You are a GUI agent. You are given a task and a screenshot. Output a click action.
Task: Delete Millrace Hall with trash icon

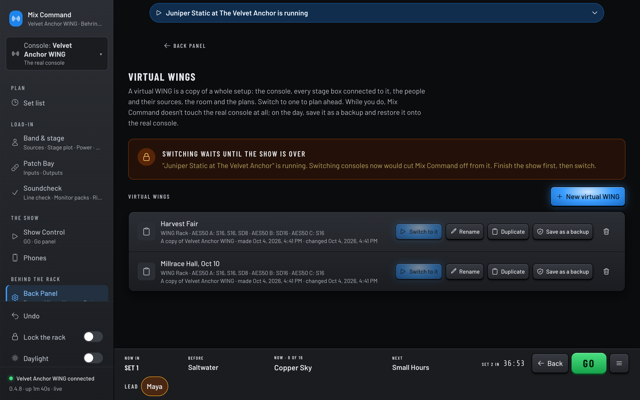coord(606,272)
